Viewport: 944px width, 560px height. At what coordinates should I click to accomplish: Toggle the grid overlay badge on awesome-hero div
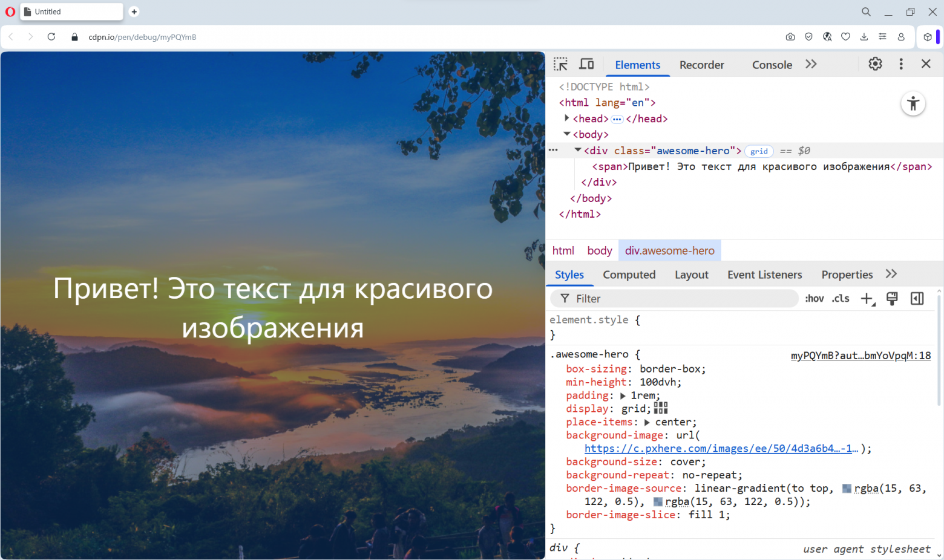tap(759, 151)
